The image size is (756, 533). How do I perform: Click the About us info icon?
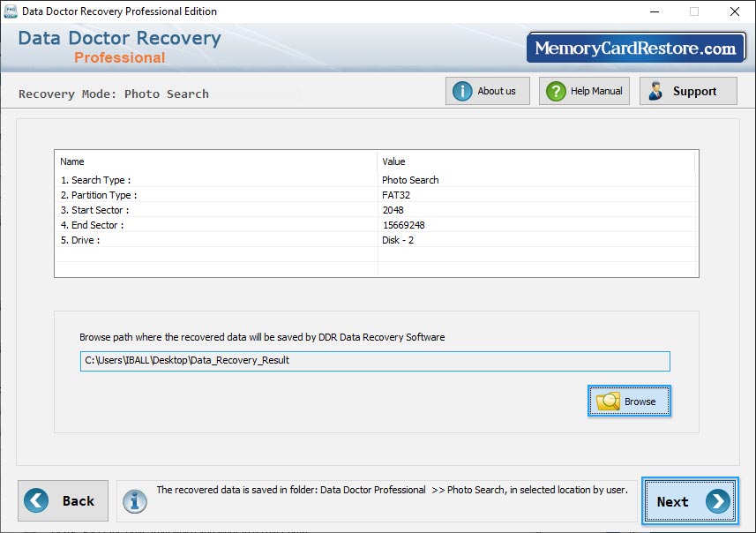[462, 91]
